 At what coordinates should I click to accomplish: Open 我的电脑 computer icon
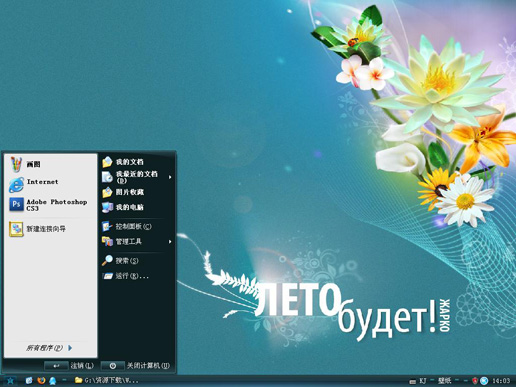point(107,207)
